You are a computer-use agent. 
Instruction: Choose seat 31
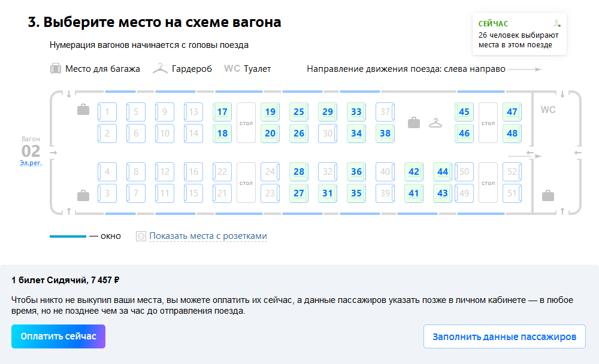tap(328, 193)
